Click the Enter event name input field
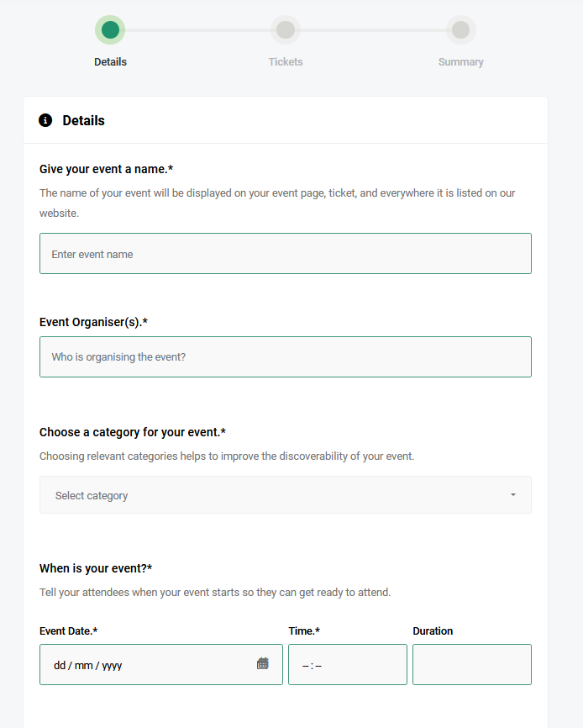Screen dimensions: 583x728 [x=286, y=253]
